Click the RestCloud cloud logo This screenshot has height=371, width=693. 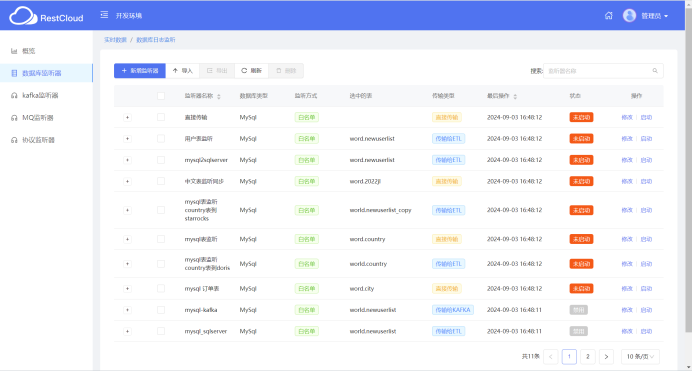tap(23, 16)
